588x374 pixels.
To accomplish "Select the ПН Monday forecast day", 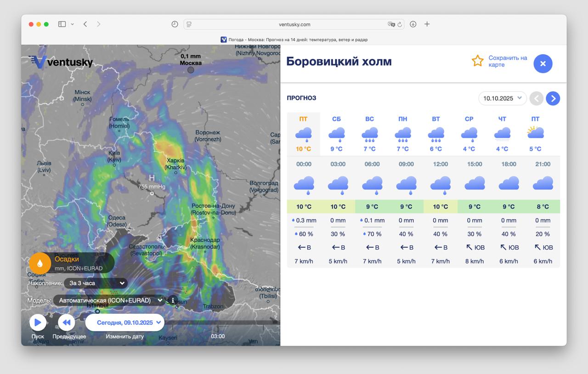I will coord(403,133).
